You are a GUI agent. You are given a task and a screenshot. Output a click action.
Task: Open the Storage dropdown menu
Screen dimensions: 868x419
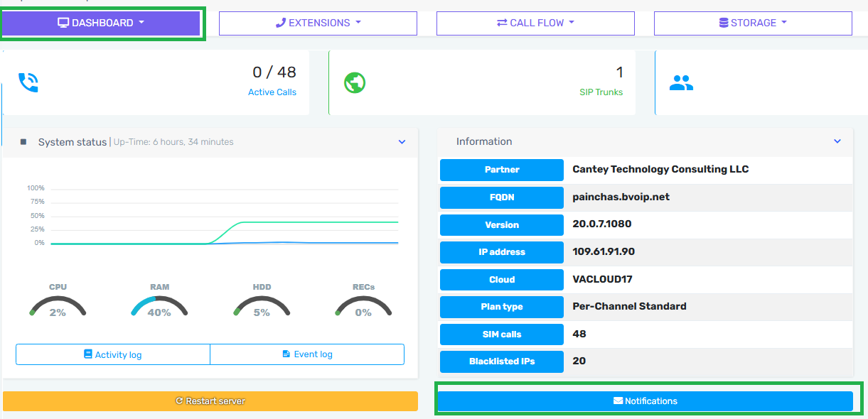(x=753, y=23)
